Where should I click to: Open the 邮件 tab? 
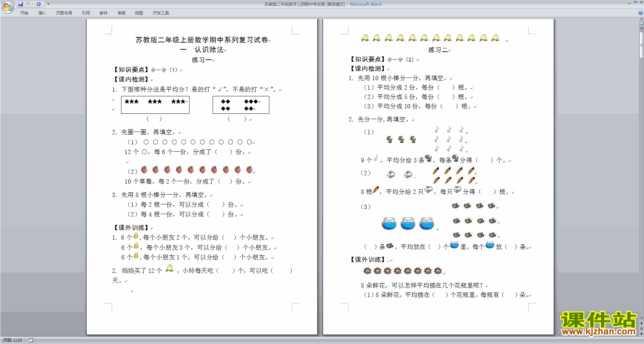[x=104, y=13]
